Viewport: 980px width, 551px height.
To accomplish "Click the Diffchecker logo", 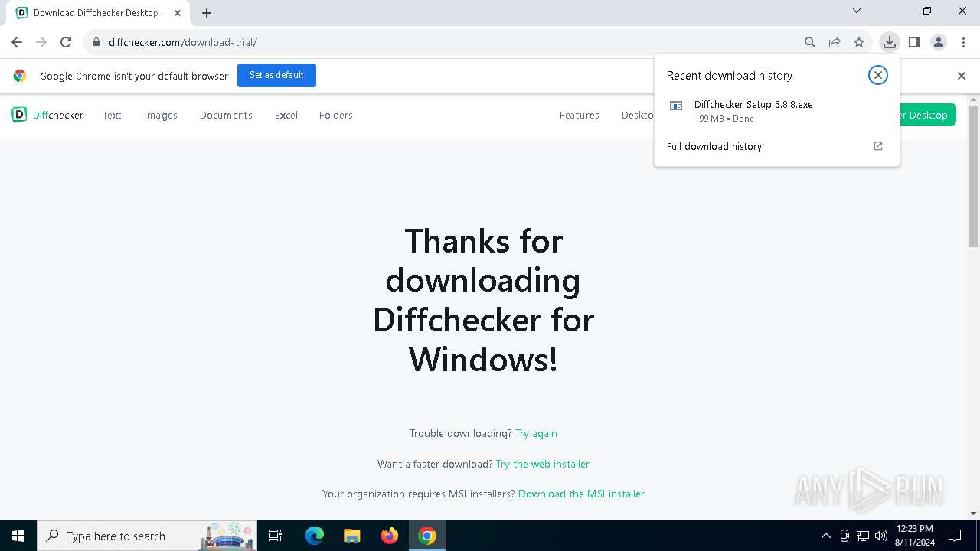I will pyautogui.click(x=47, y=115).
